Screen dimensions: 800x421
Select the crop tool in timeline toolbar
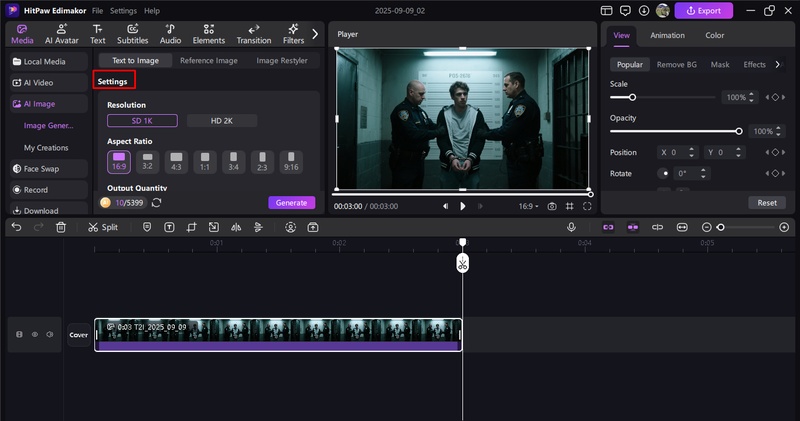(x=191, y=227)
